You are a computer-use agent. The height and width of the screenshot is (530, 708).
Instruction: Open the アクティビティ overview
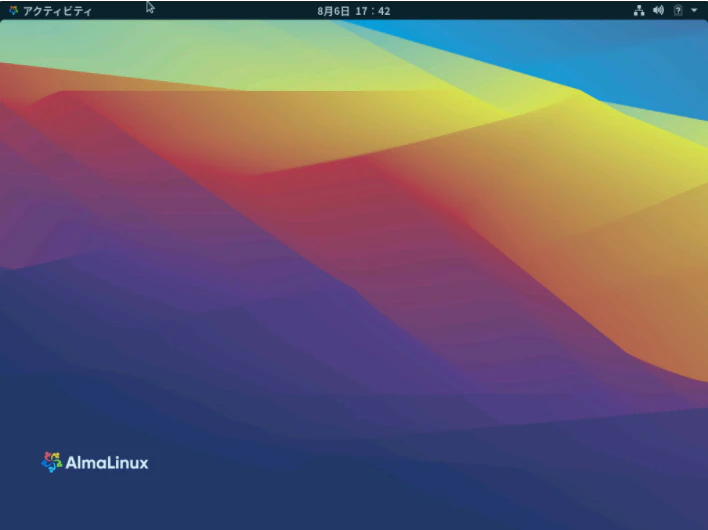(x=50, y=11)
